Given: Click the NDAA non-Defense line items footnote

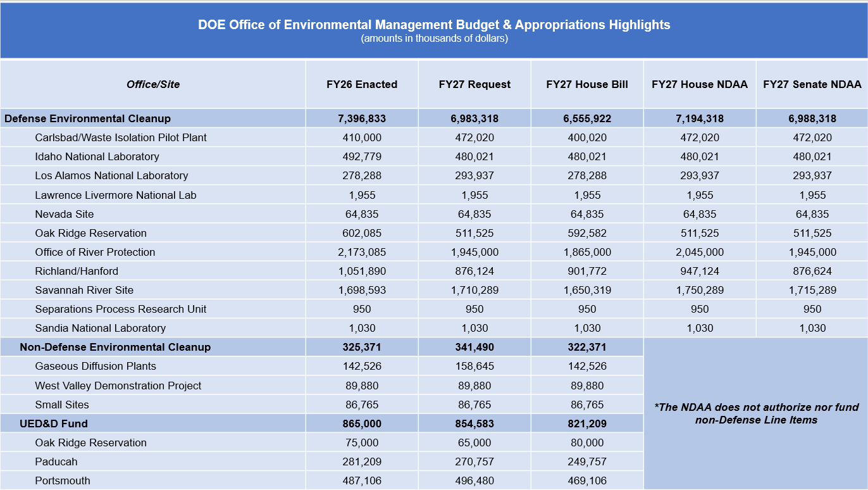Looking at the screenshot, I should (x=756, y=413).
